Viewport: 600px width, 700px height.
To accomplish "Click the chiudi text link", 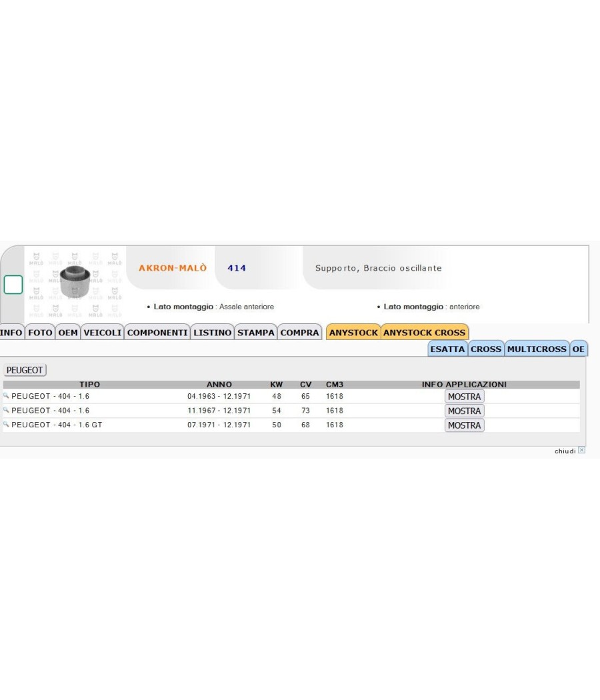I will [565, 451].
